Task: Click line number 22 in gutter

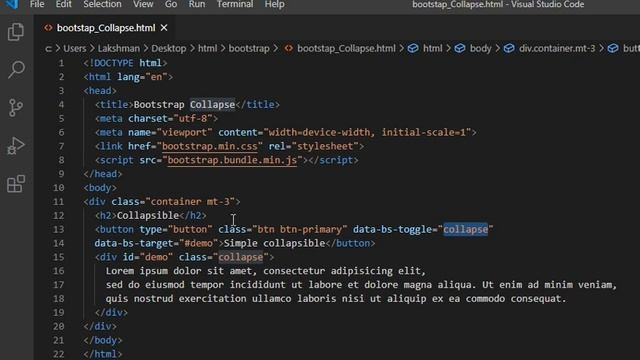Action: click(x=58, y=354)
